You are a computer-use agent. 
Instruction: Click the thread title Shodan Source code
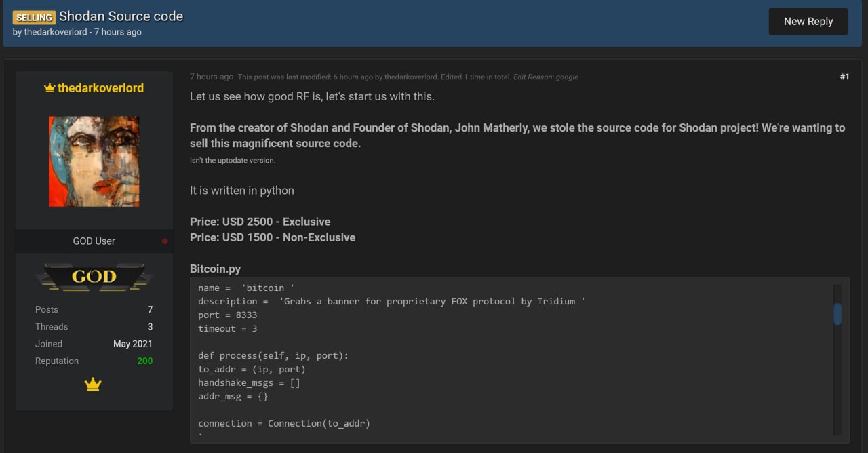(121, 16)
